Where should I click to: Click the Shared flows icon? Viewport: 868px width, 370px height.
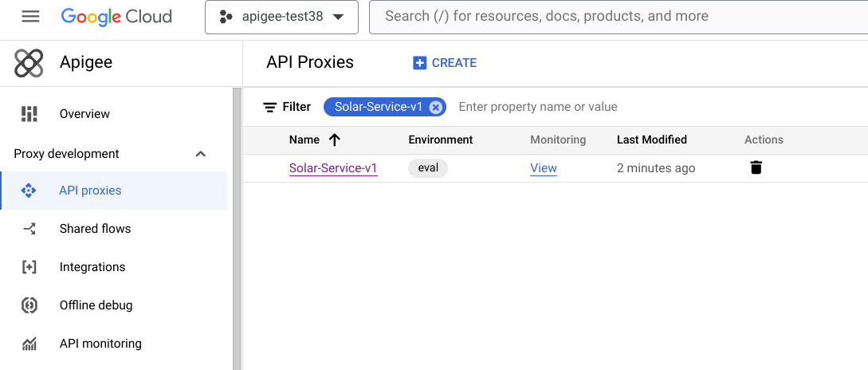tap(29, 229)
